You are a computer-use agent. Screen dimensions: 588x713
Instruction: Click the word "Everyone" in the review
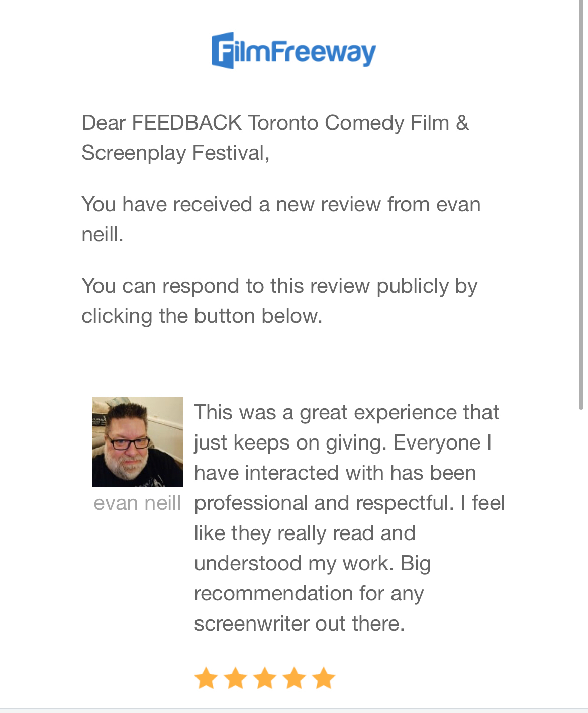click(x=437, y=442)
